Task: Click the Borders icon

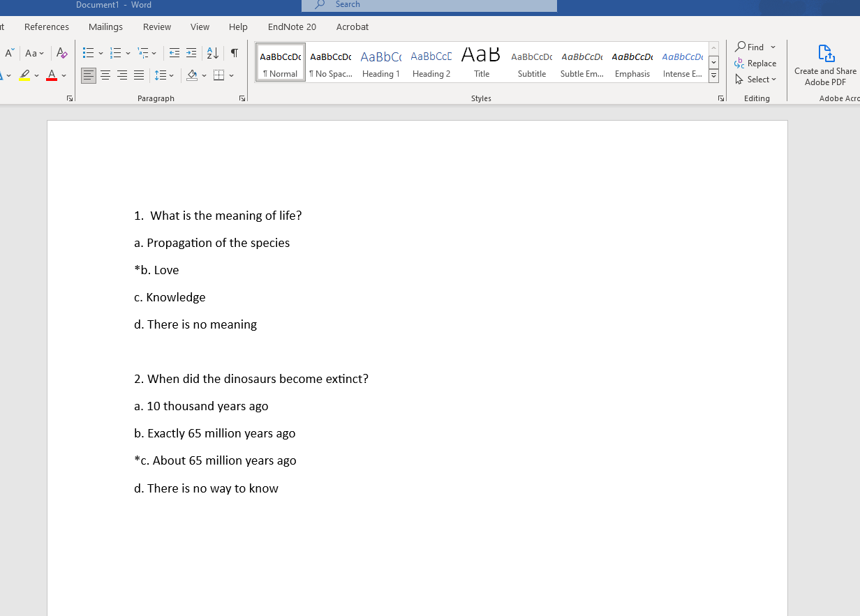Action: pos(219,75)
